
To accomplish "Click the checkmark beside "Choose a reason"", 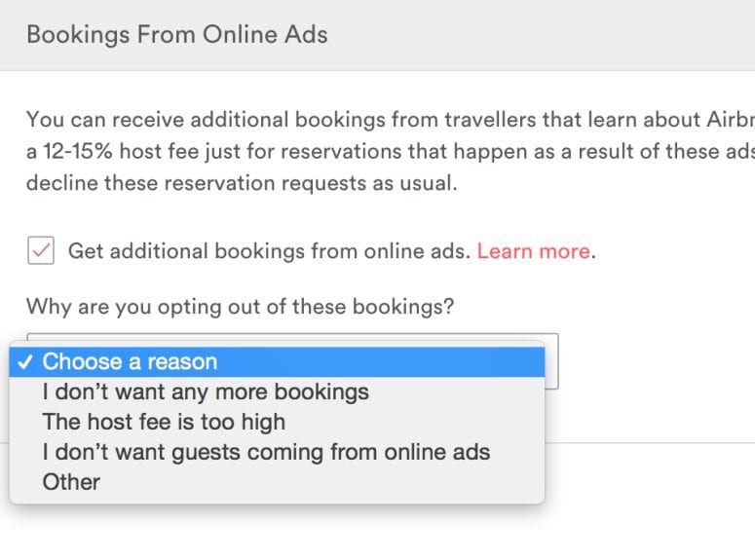I will 26,362.
